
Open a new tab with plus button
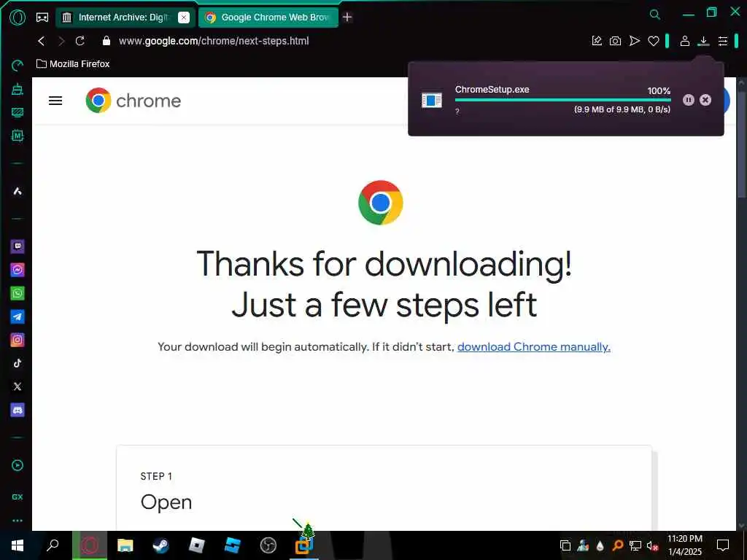[347, 17]
